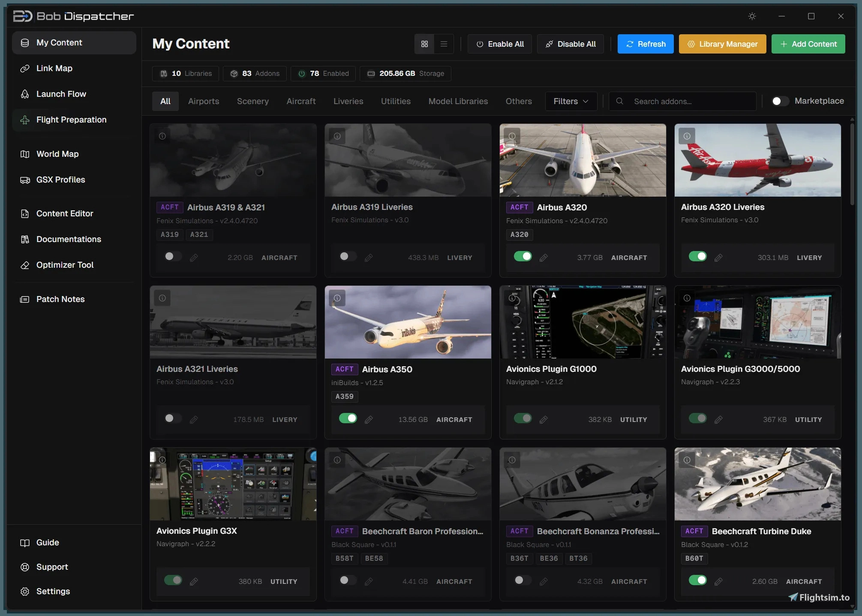
Task: Open World Map in sidebar
Action: 74,154
